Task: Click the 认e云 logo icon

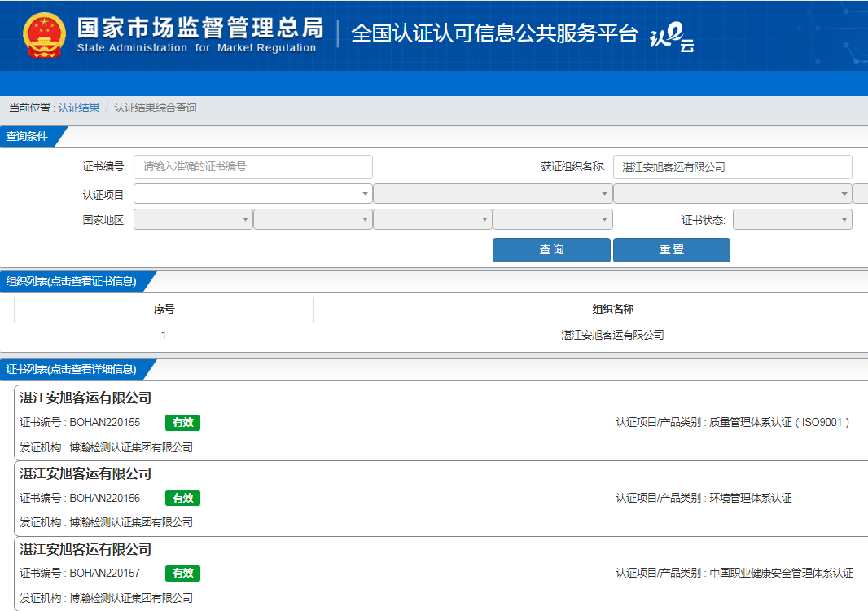Action: (672, 37)
